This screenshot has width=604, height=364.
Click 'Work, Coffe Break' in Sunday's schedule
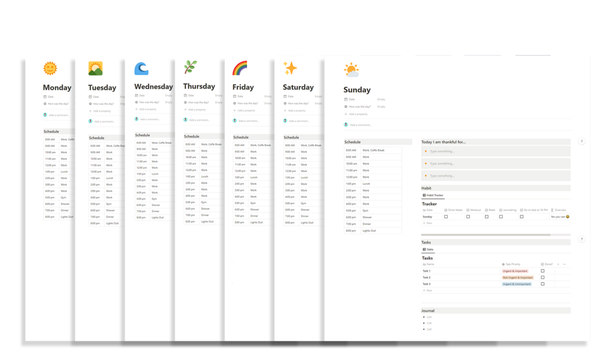coord(373,150)
